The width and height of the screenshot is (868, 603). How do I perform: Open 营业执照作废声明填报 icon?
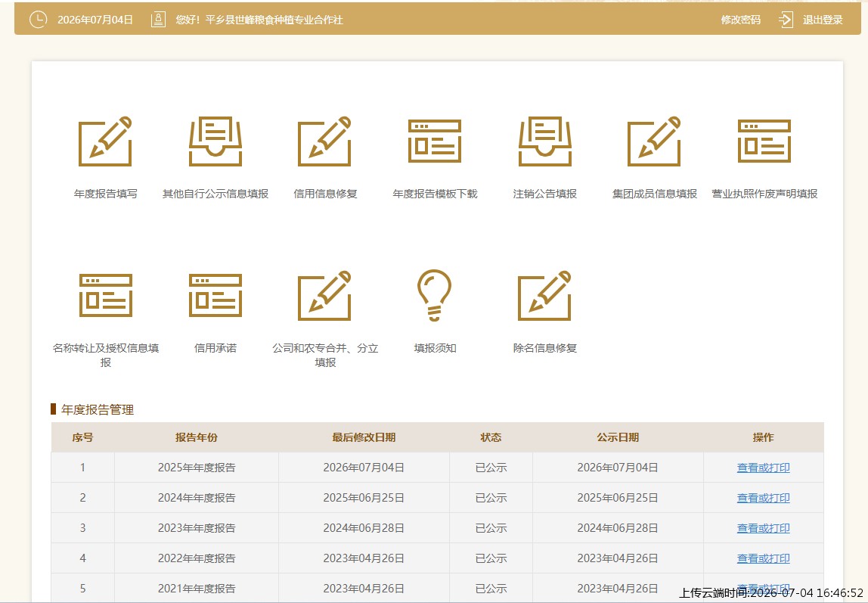click(x=764, y=141)
